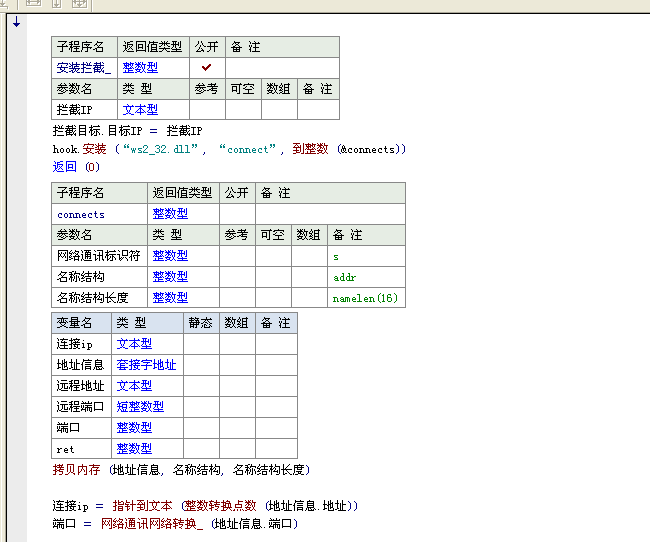Select the 整数型 return type of connects
Viewport: 650px width, 542px height.
pos(170,214)
